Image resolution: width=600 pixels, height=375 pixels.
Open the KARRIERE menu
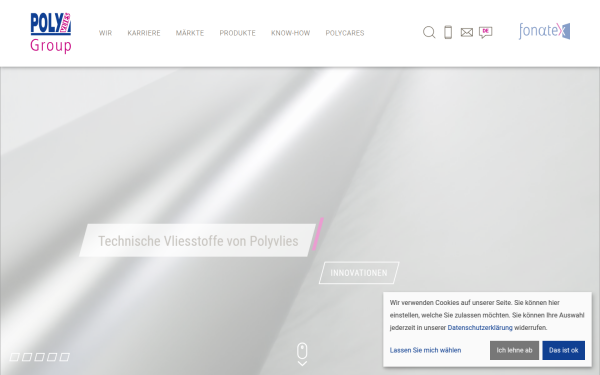click(x=144, y=33)
